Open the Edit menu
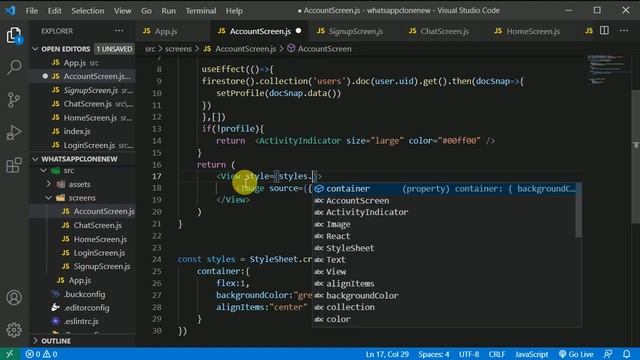This screenshot has width=640, height=360. coord(54,11)
